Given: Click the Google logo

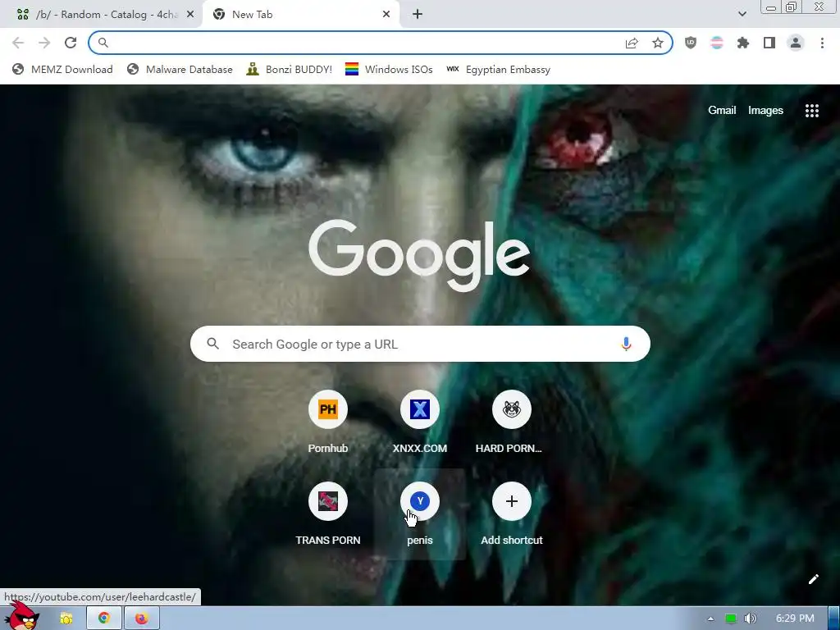Looking at the screenshot, I should point(419,256).
